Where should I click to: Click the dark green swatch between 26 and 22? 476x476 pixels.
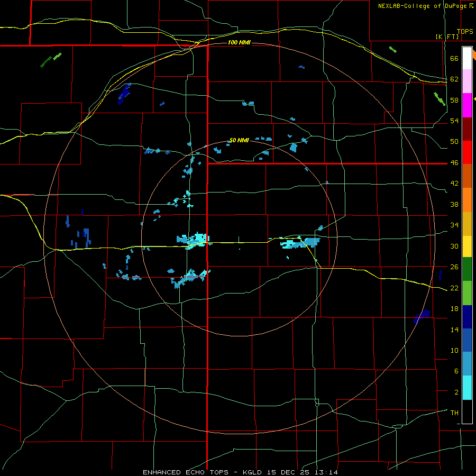click(467, 269)
